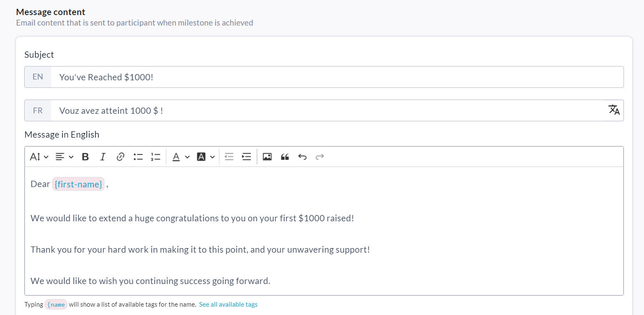This screenshot has height=315, width=644.
Task: Undo the last edit
Action: (x=302, y=157)
